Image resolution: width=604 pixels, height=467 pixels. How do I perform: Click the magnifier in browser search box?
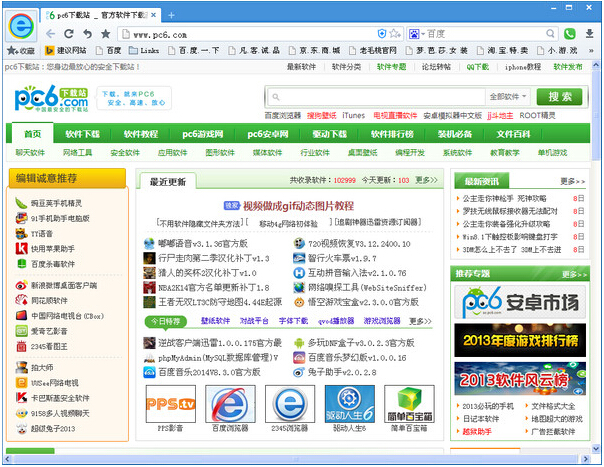coord(550,34)
